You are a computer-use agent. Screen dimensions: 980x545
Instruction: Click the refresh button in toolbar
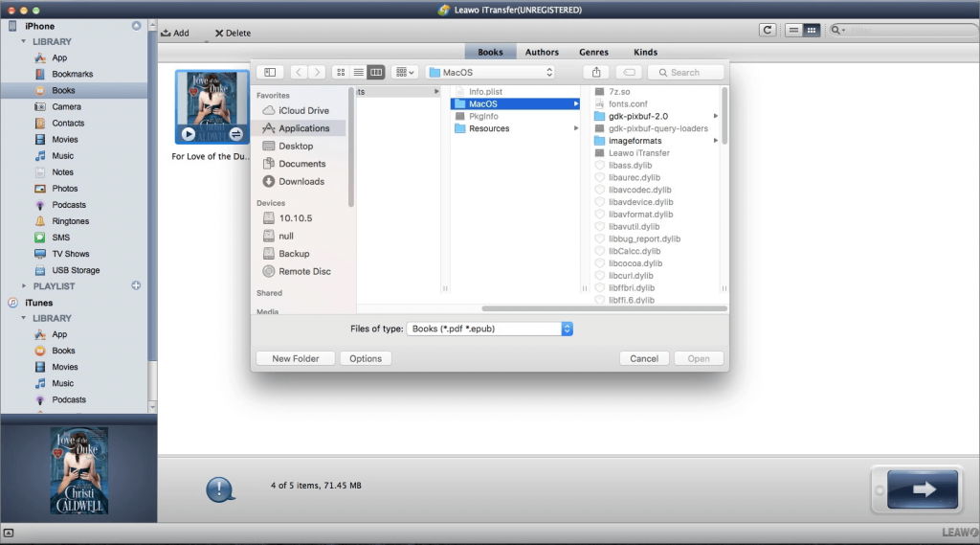(x=768, y=30)
